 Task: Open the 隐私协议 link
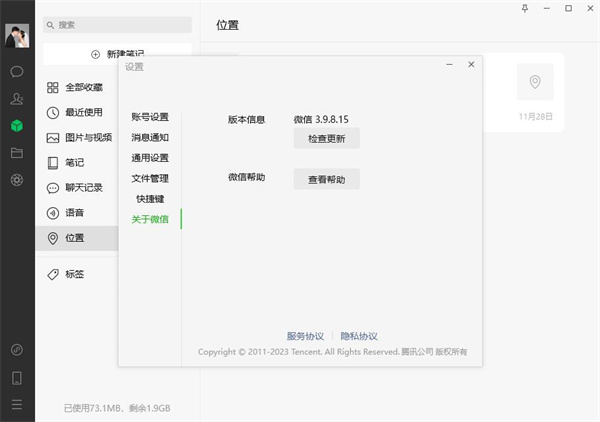pyautogui.click(x=359, y=336)
